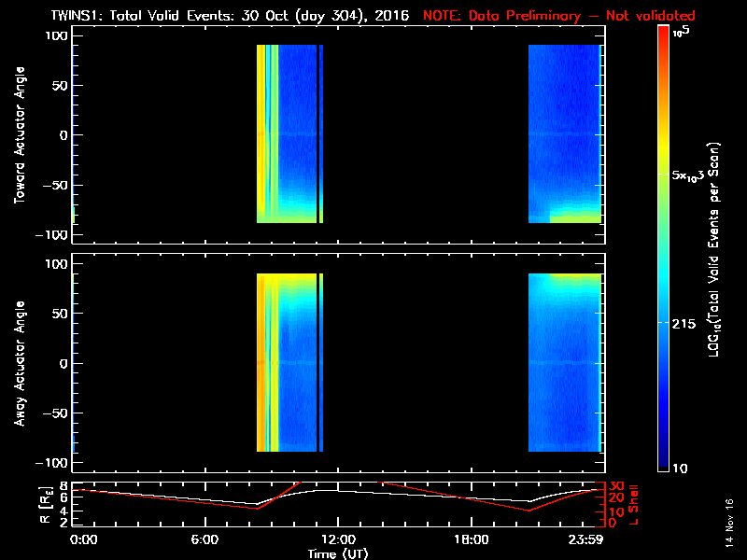Click the orange data band in the Away panel
This screenshot has height=560, width=747.
tap(261, 362)
